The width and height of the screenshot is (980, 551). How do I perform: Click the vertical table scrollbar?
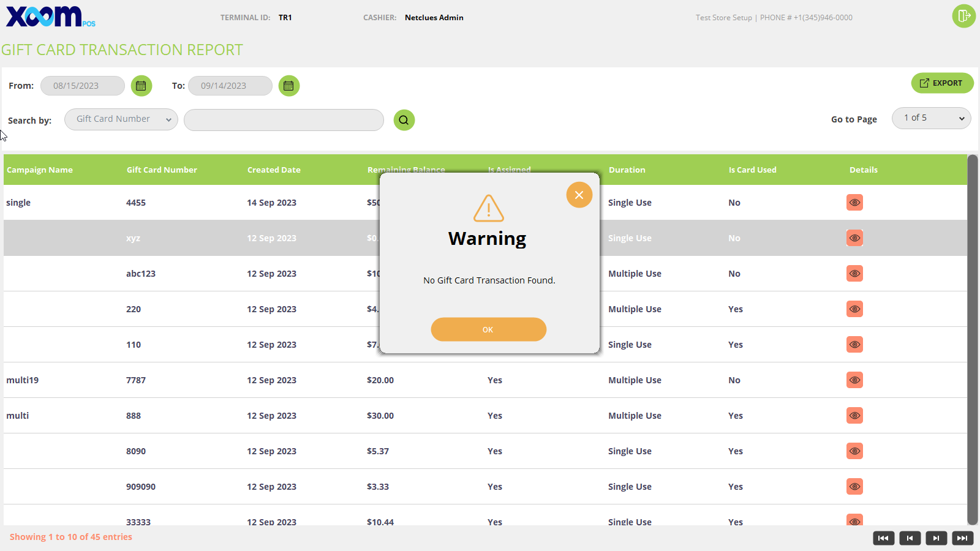(x=972, y=340)
